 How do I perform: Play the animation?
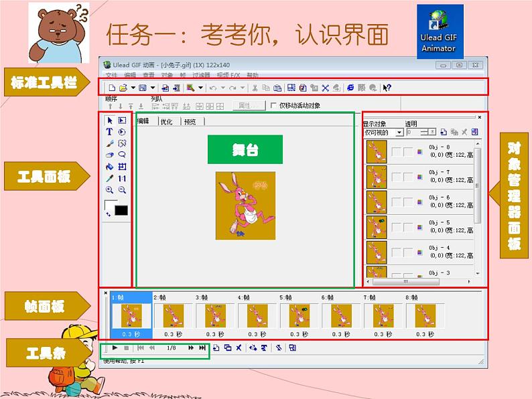(115, 347)
